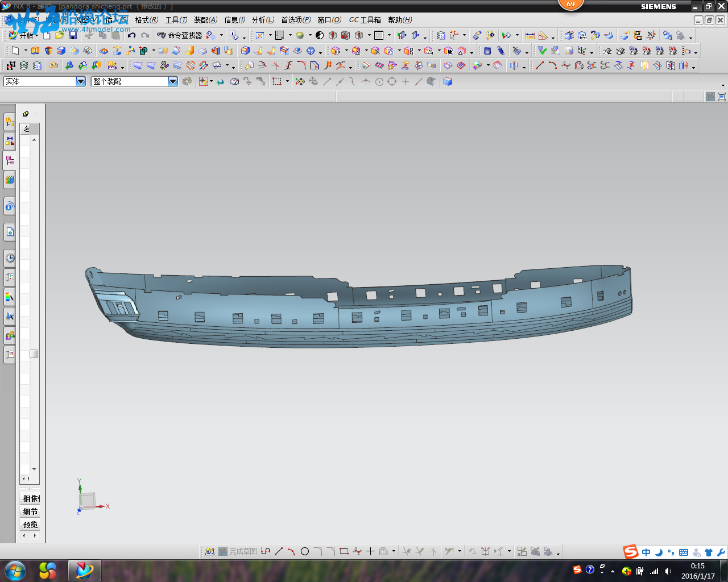Viewport: 728px width, 582px height.
Task: Expand the 细节 Details panel
Action: (30, 512)
